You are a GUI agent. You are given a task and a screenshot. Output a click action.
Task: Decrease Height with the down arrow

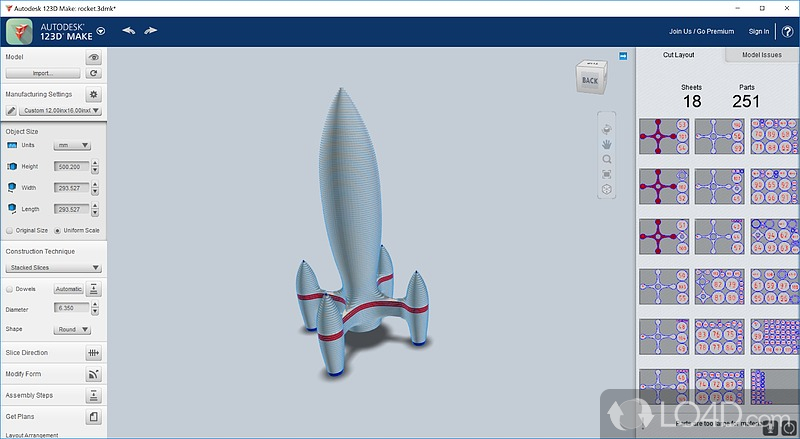[x=95, y=170]
